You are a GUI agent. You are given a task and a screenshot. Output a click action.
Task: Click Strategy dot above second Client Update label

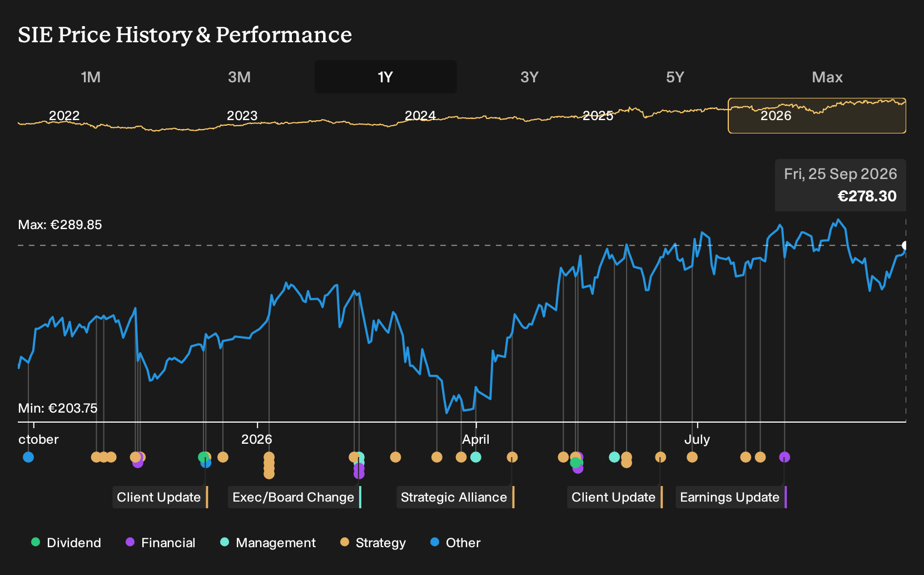(x=660, y=457)
